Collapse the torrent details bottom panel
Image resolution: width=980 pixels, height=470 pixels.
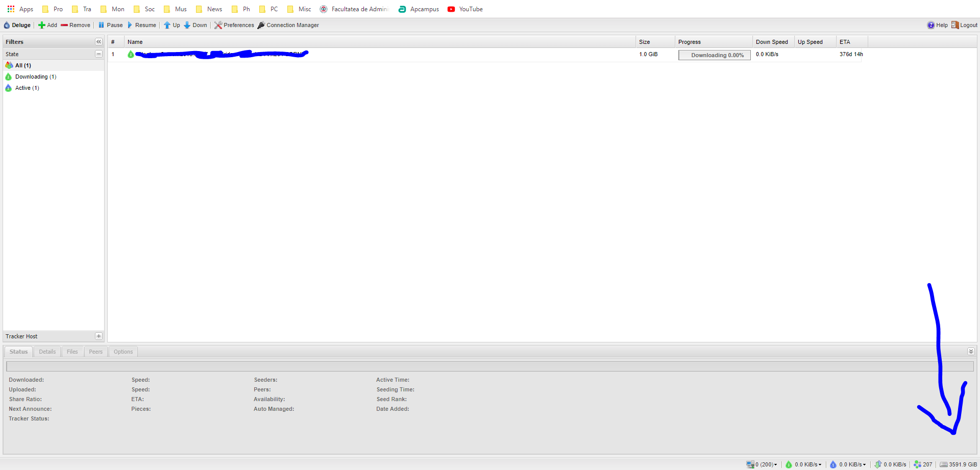pyautogui.click(x=971, y=352)
